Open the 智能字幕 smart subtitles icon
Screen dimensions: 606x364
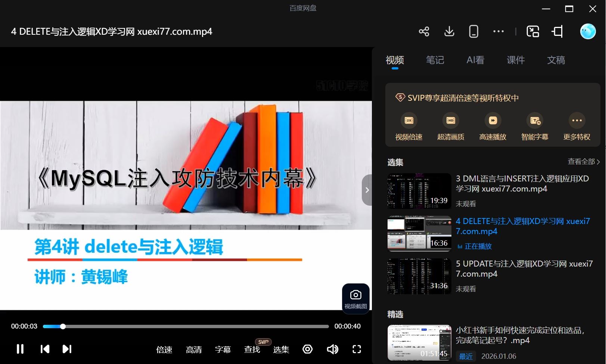[x=535, y=121]
